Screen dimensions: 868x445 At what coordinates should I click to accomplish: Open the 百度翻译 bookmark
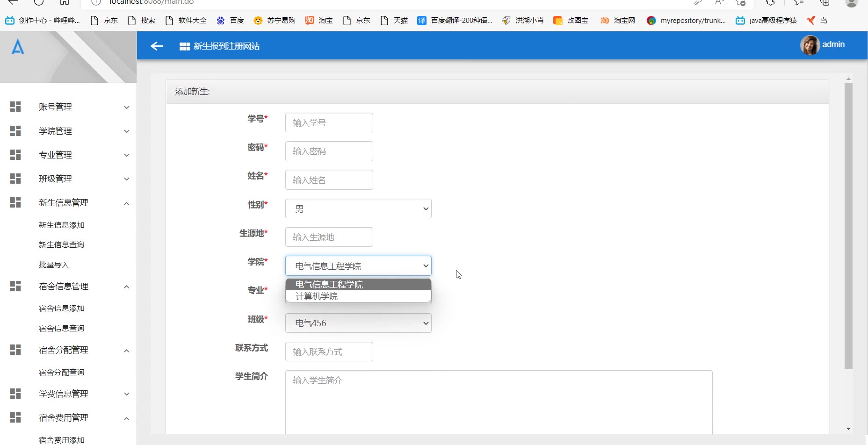click(x=455, y=21)
